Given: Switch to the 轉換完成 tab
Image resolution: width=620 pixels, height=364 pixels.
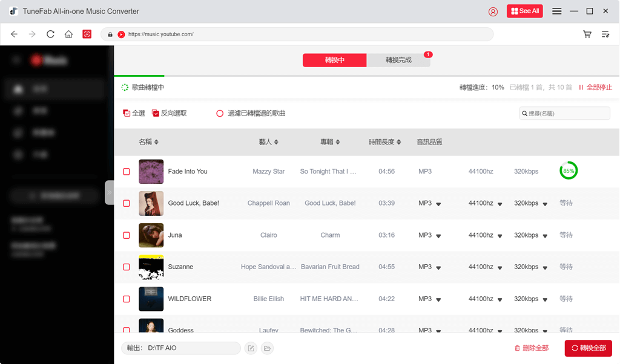Looking at the screenshot, I should point(398,60).
